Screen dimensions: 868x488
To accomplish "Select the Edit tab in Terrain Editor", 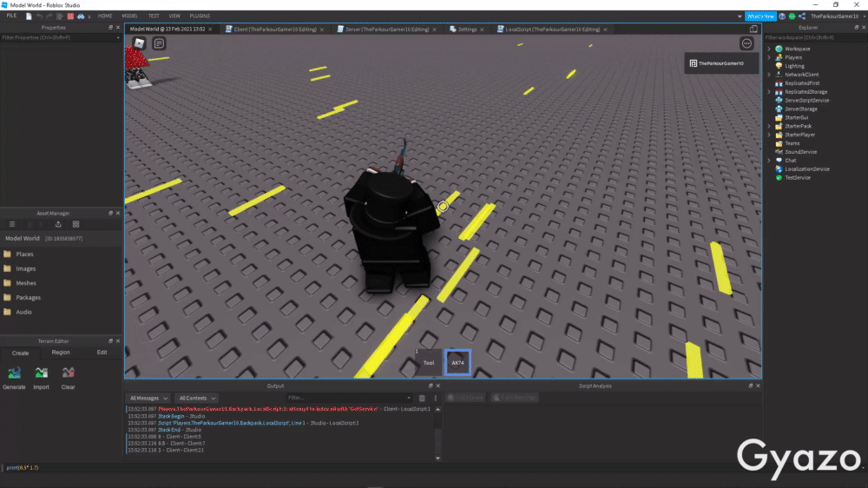I will click(102, 353).
